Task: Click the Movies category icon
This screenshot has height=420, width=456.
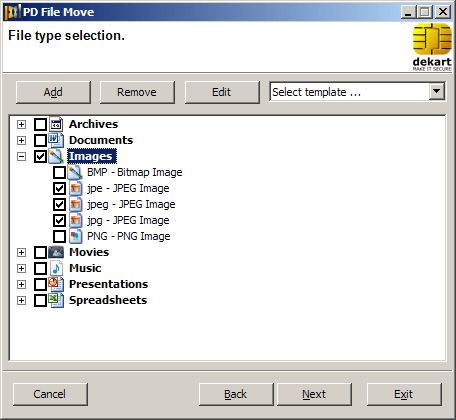Action: pyautogui.click(x=56, y=252)
